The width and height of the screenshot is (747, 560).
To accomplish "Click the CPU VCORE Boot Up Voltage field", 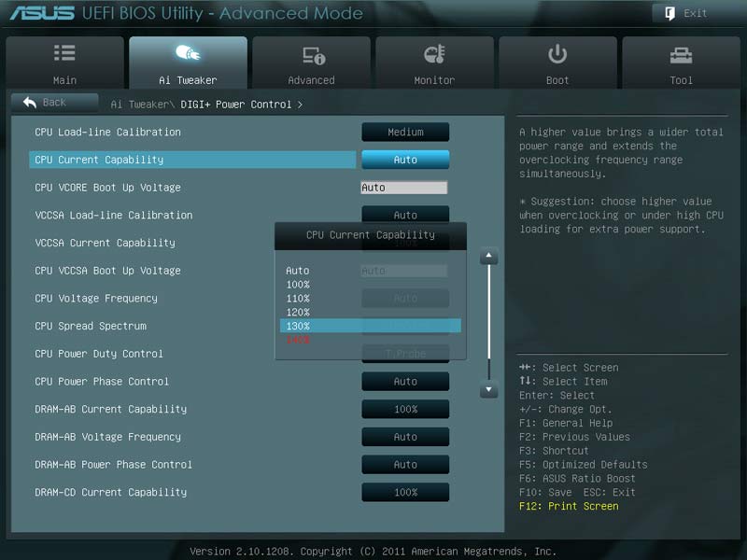I will point(404,188).
